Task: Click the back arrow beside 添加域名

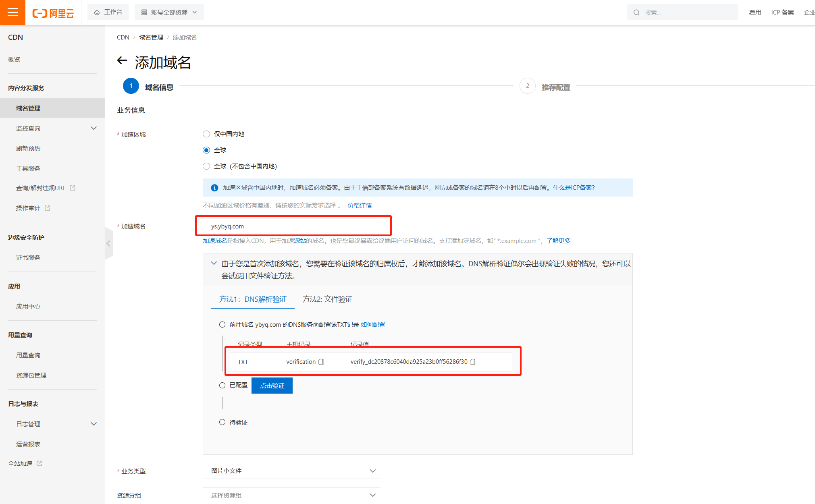Action: (122, 61)
